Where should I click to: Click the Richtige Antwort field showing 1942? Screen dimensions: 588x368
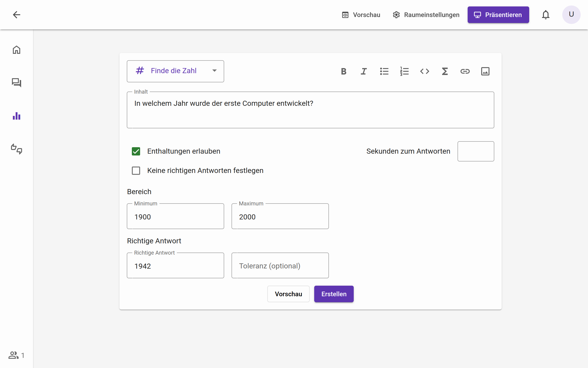[x=175, y=265]
